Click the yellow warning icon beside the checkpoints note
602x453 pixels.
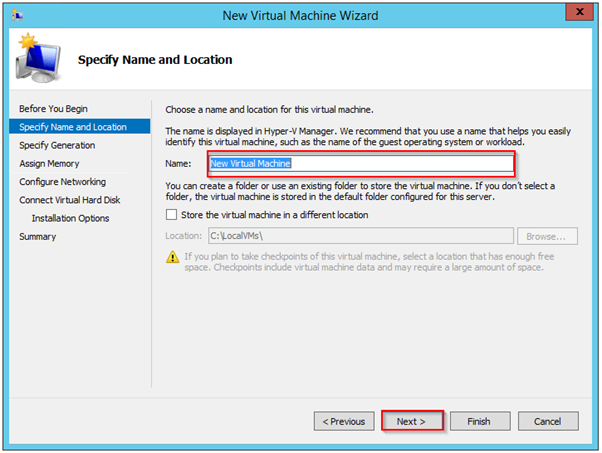click(172, 259)
